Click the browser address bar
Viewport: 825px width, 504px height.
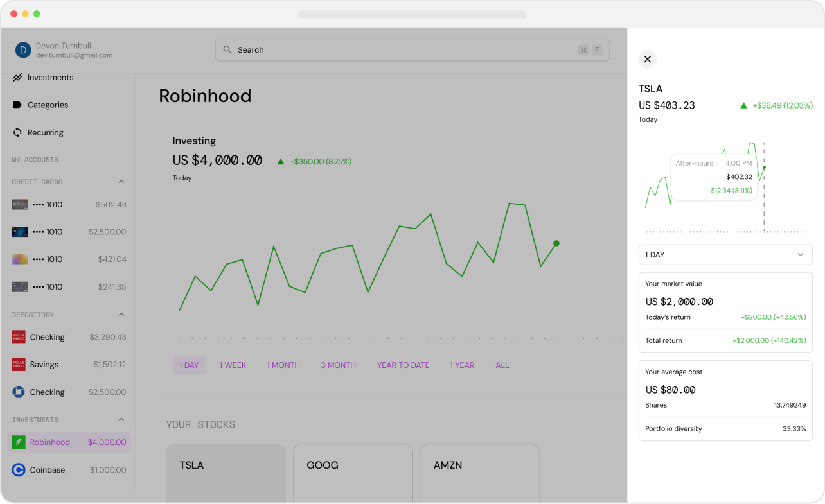pyautogui.click(x=412, y=14)
